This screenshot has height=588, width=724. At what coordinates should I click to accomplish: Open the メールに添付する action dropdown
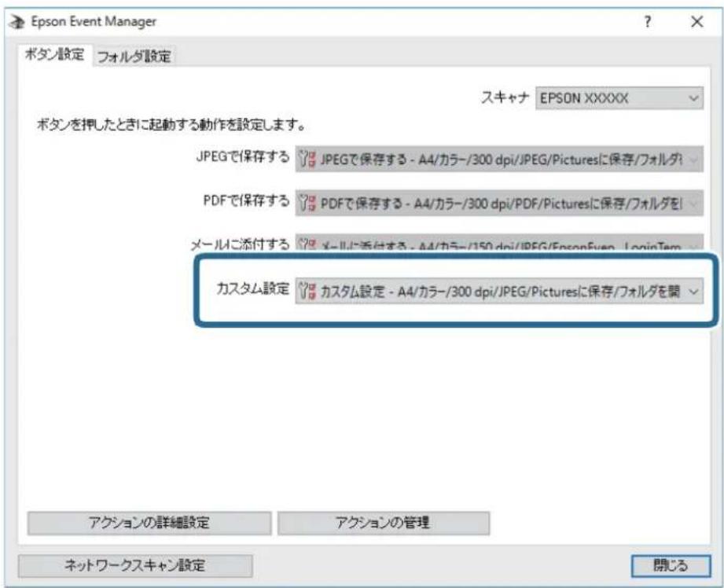pyautogui.click(x=499, y=243)
